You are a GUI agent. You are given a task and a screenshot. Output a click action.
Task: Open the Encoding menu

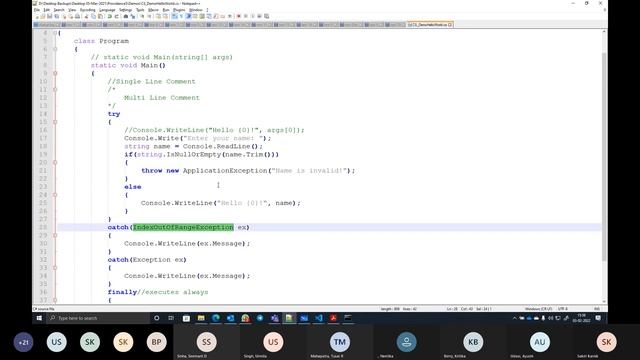[87, 10]
